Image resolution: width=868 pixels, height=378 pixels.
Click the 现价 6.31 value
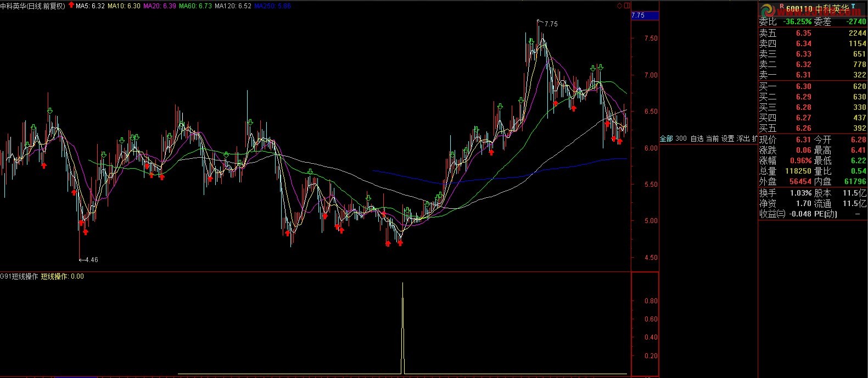pyautogui.click(x=804, y=140)
